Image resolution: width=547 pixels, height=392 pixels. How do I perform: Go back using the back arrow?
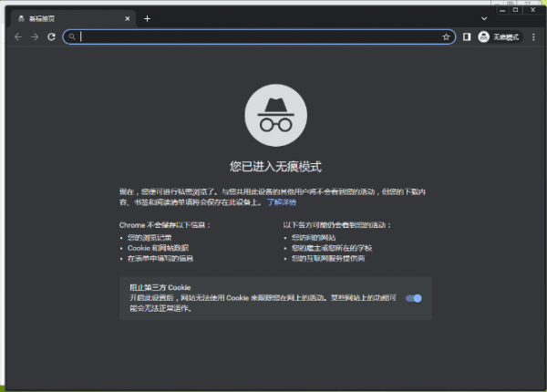point(18,37)
